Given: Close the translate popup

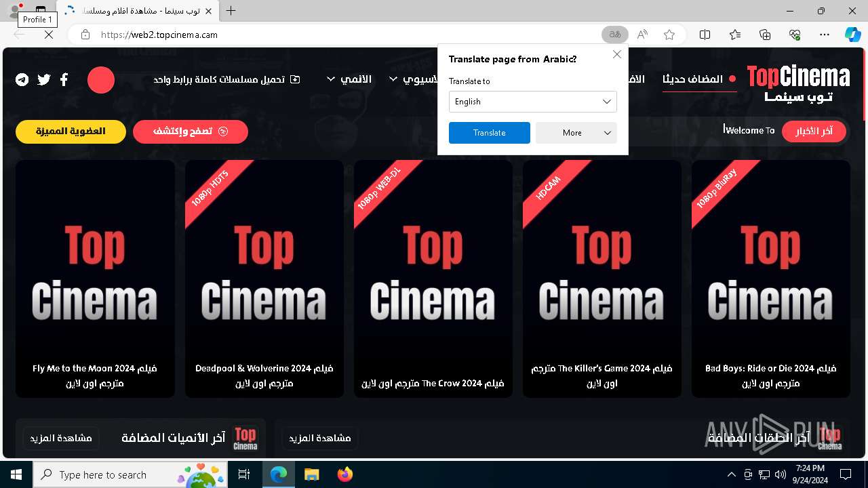Looking at the screenshot, I should pyautogui.click(x=617, y=54).
